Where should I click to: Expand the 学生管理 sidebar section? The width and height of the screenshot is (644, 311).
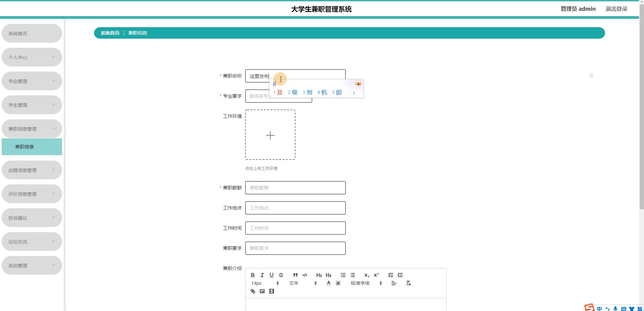coord(32,104)
